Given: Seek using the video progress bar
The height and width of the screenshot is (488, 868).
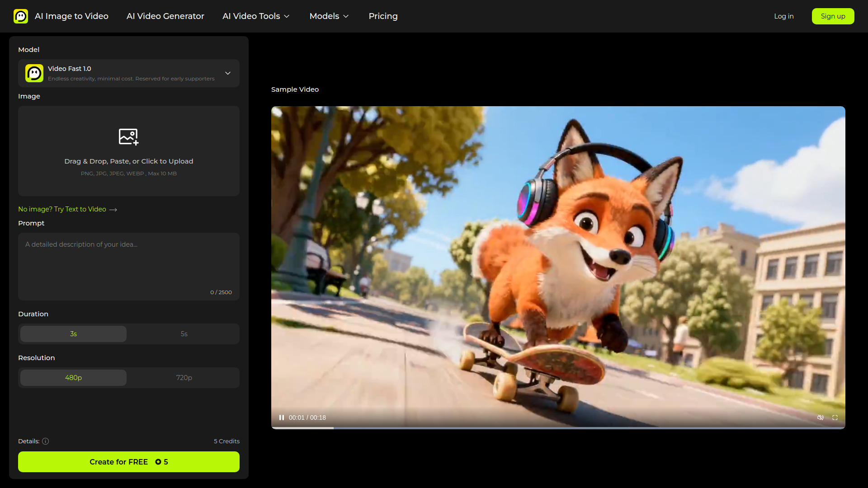Looking at the screenshot, I should [x=558, y=428].
